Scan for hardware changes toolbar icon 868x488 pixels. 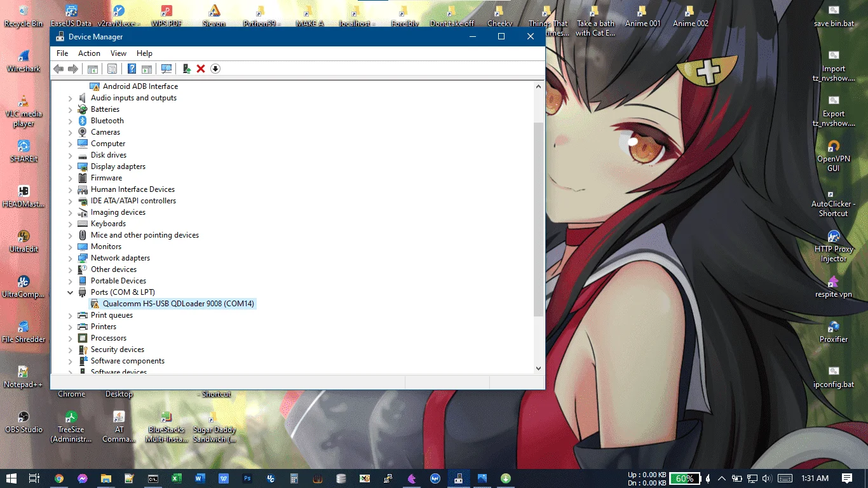pos(166,69)
